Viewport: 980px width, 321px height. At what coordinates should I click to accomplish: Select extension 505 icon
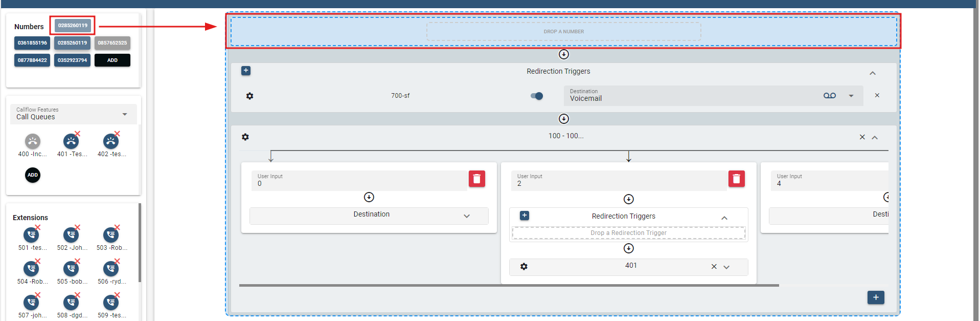coord(71,269)
